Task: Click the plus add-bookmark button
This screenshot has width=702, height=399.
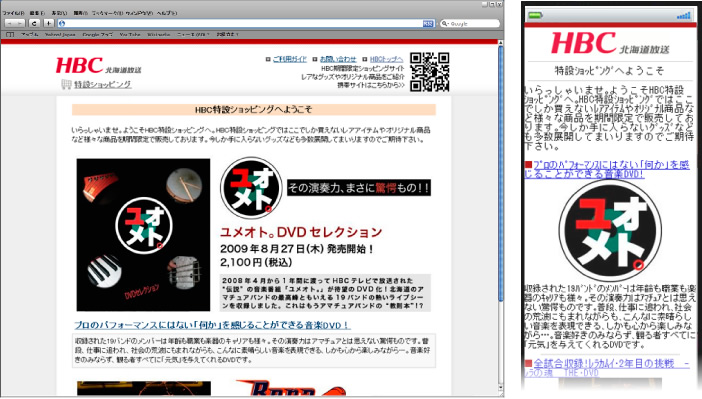Action: coord(49,23)
